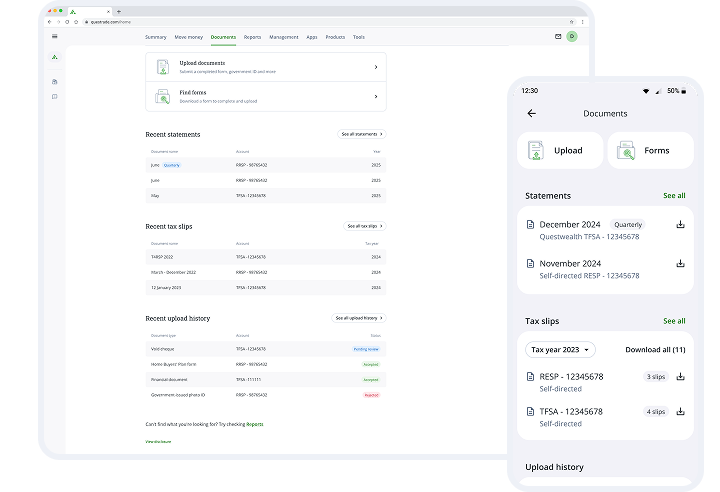Click the See all tax slips button

pyautogui.click(x=365, y=226)
